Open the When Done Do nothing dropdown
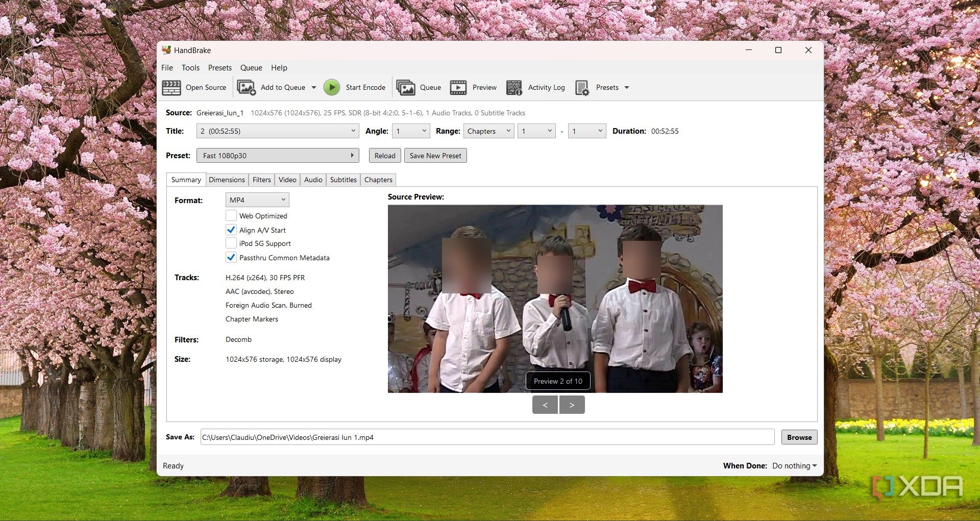 794,466
